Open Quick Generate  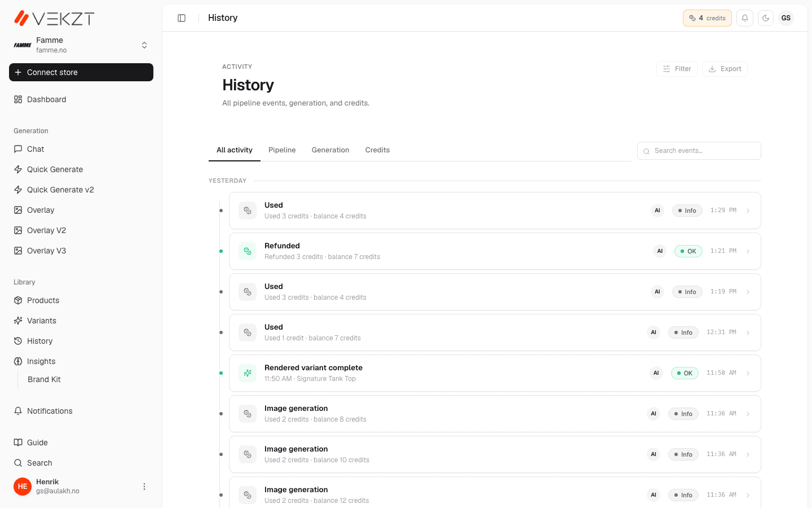[81, 169]
